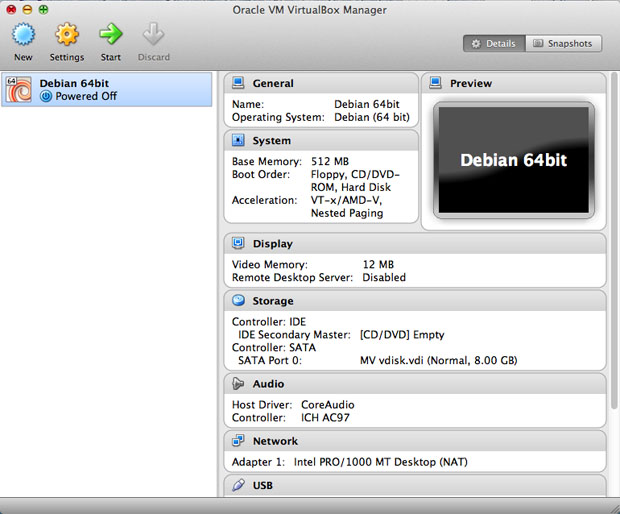Click the Audio section speaker icon
This screenshot has width=620, height=514.
coord(238,384)
